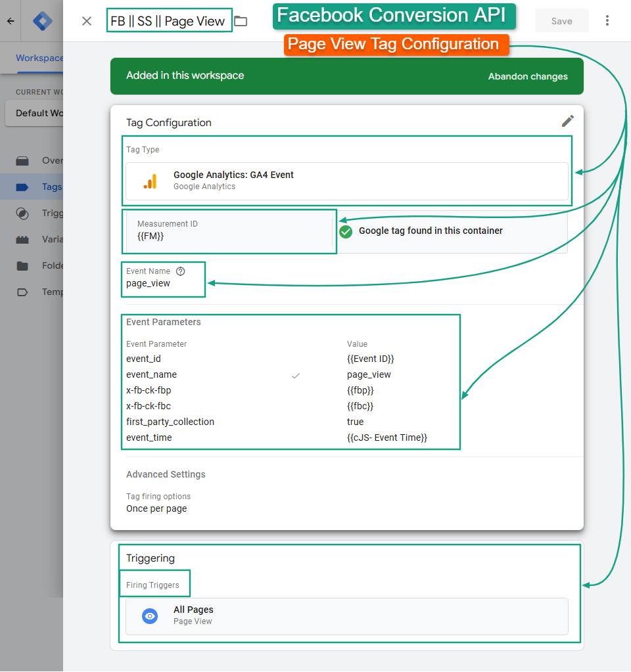
Task: Click the x-fb-ck-fbp parameter
Action: (149, 390)
